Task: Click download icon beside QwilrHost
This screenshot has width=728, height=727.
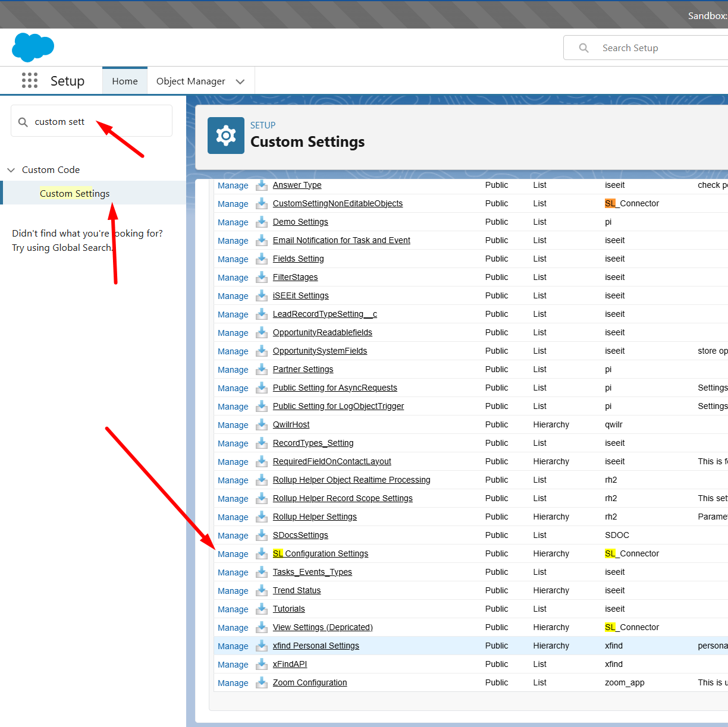Action: coord(262,424)
